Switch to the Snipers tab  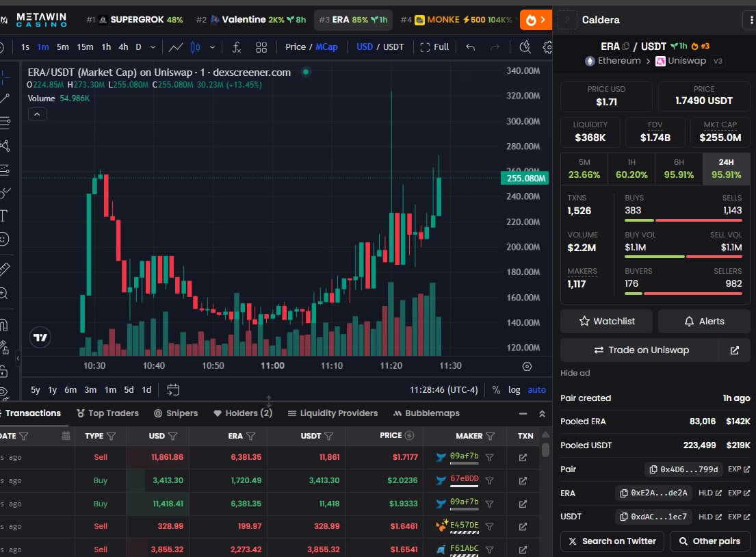[176, 413]
